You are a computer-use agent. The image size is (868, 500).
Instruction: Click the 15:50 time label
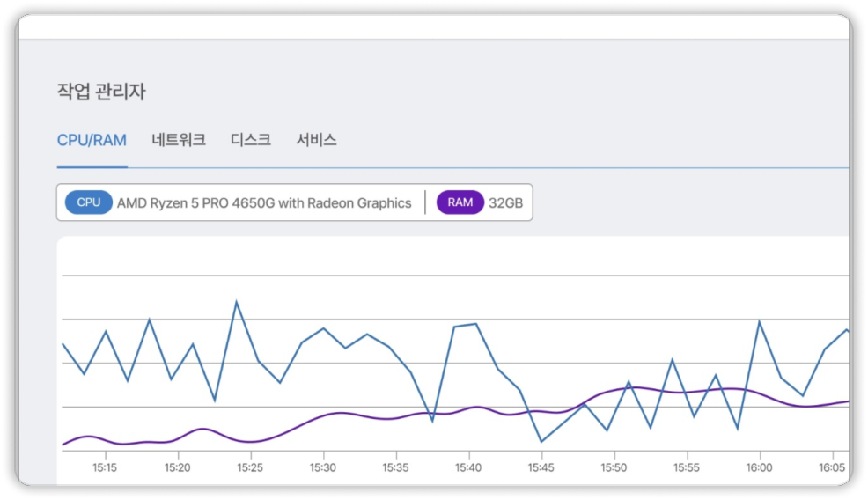[x=614, y=467]
